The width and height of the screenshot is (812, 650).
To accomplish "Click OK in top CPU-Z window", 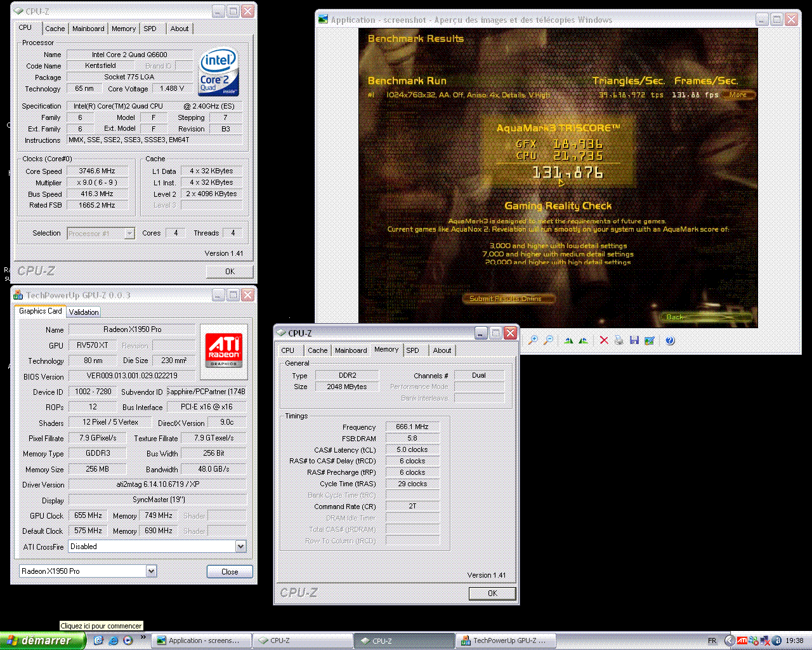I will pos(230,271).
